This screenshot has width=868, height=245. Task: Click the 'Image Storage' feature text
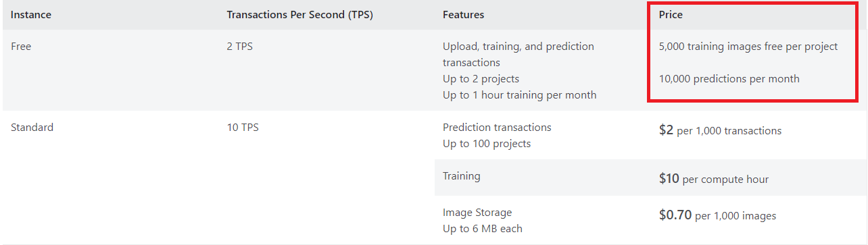(x=477, y=213)
